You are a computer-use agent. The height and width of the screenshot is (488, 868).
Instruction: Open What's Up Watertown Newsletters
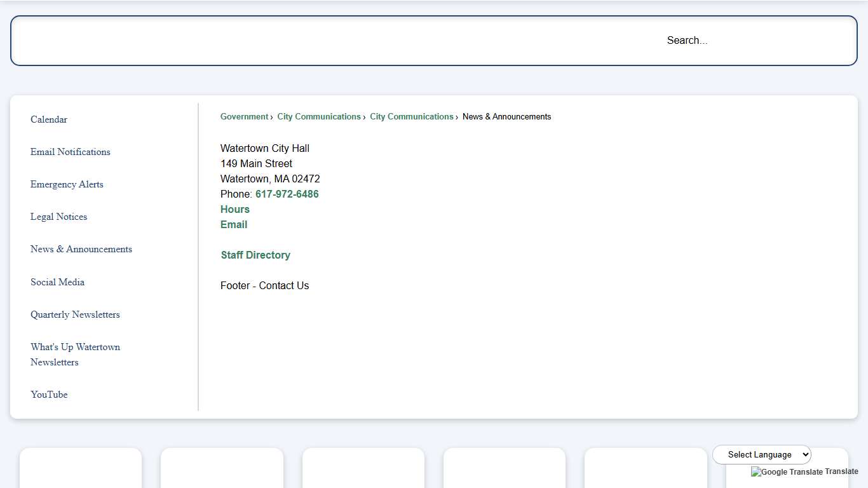75,355
